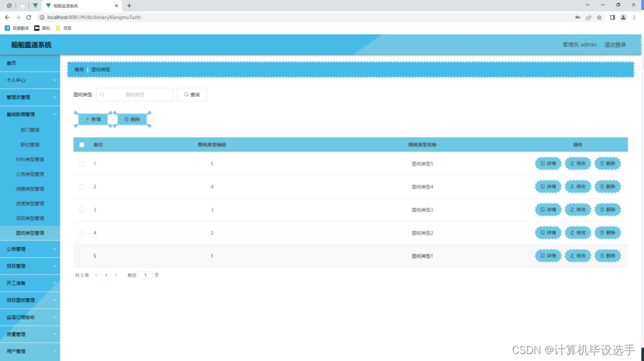This screenshot has height=361, width=644.
Task: Click 修改 for 图纸类型2
Action: pos(578,233)
